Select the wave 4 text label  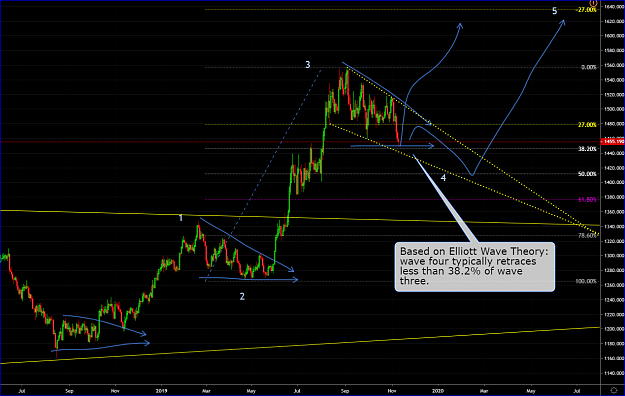point(443,178)
